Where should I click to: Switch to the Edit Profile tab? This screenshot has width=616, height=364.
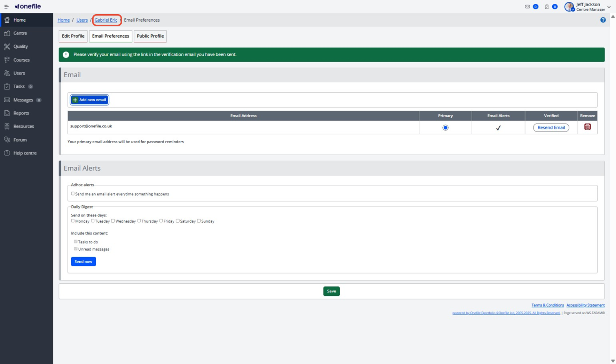click(73, 36)
